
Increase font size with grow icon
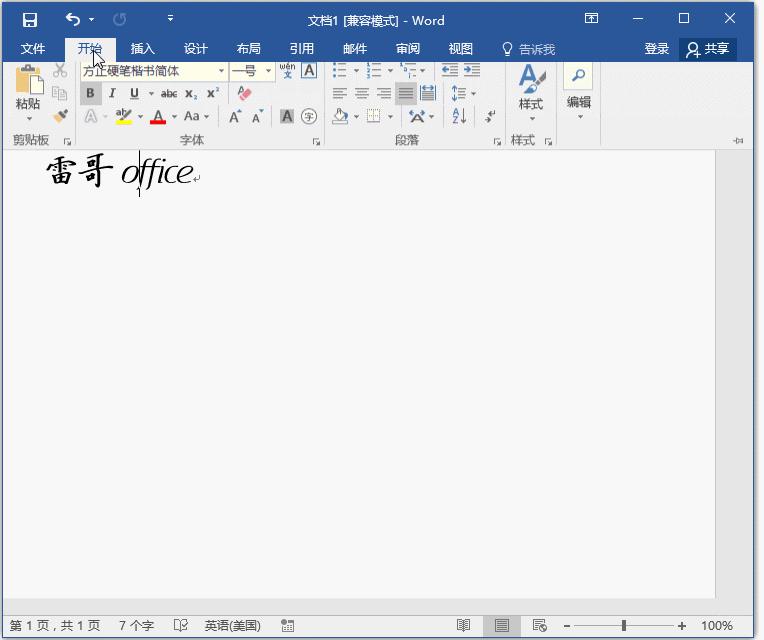tap(235, 116)
